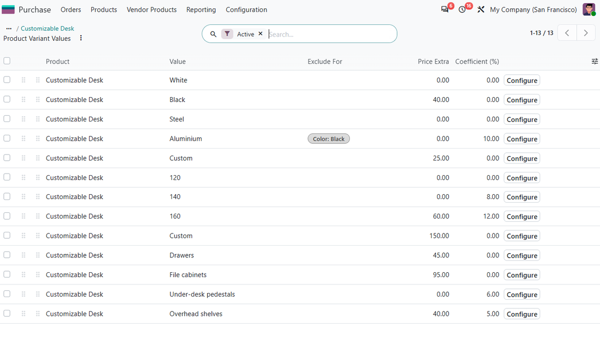Click the 1-13 / 13 pager counter
The height and width of the screenshot is (364, 600).
click(x=542, y=33)
